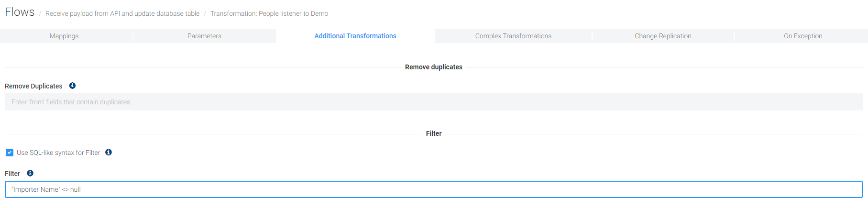Click into the Filter expression text field
868x208 pixels.
[x=433, y=189]
